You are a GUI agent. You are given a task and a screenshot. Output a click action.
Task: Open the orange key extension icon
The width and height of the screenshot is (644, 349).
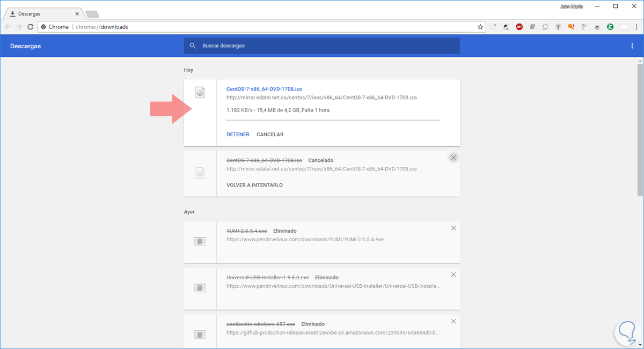(x=571, y=26)
